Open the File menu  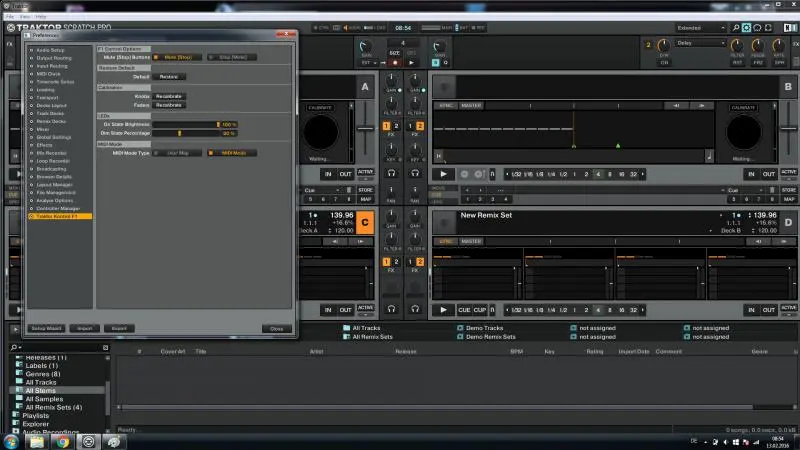tap(9, 17)
